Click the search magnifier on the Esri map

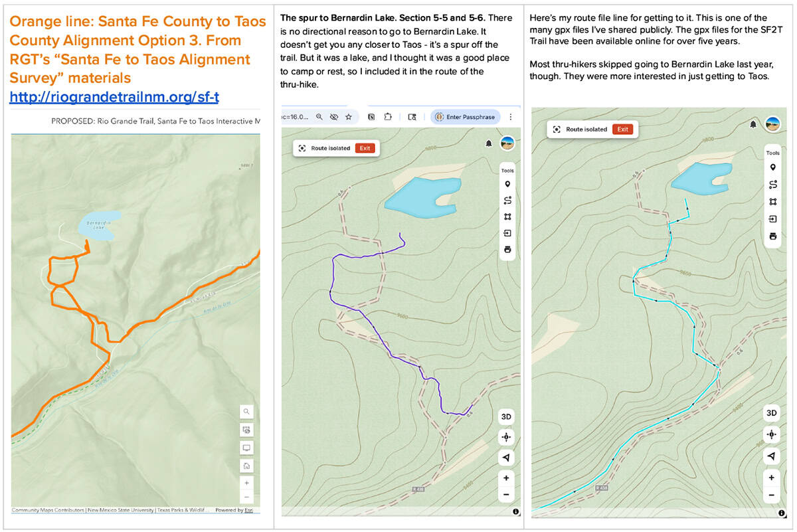point(246,412)
